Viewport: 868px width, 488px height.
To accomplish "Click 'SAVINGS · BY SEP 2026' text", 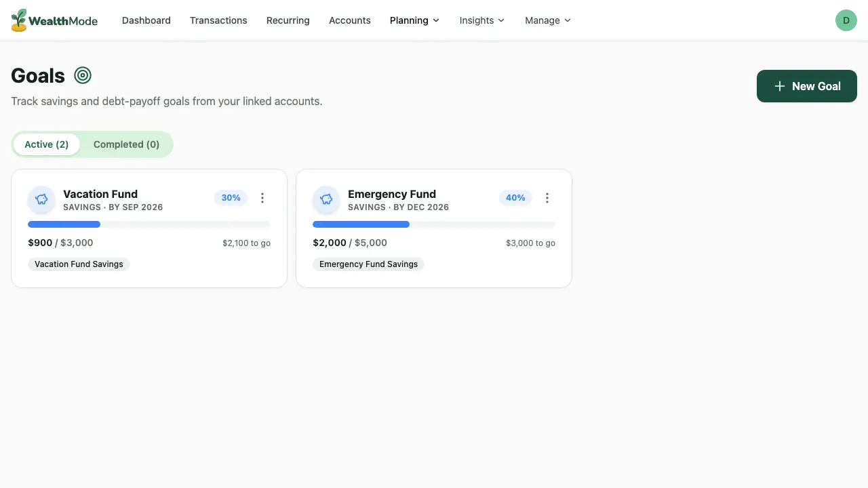I will (x=113, y=207).
